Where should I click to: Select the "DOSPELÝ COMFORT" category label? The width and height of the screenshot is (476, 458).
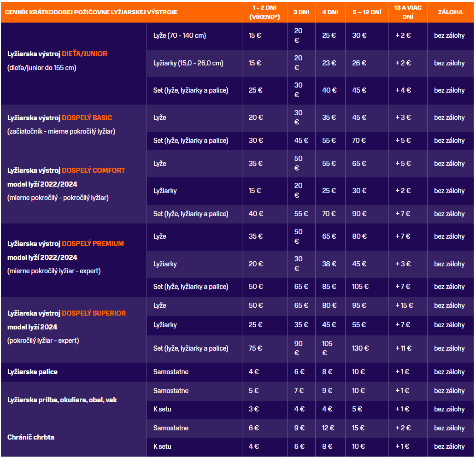tap(93, 170)
